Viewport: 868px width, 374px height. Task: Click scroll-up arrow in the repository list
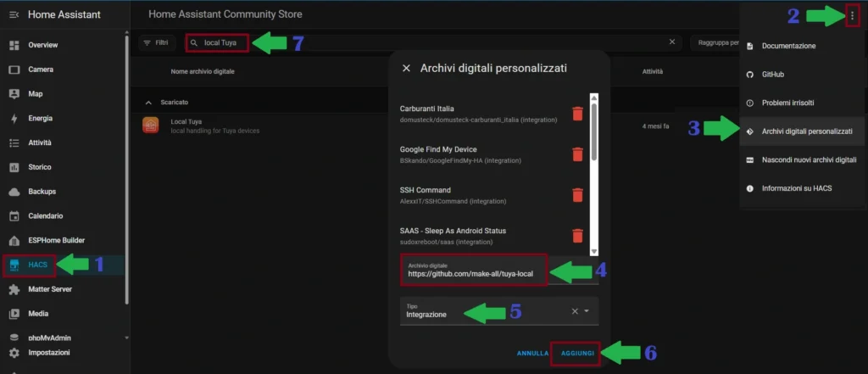[594, 98]
